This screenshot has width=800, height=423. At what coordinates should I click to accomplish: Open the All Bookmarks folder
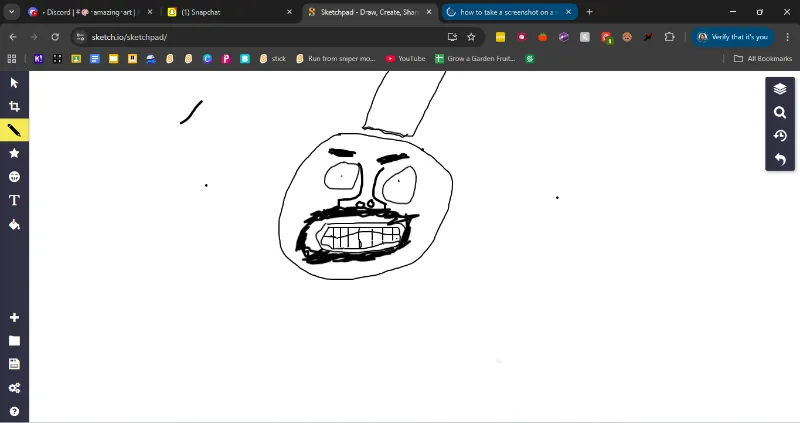tap(763, 59)
